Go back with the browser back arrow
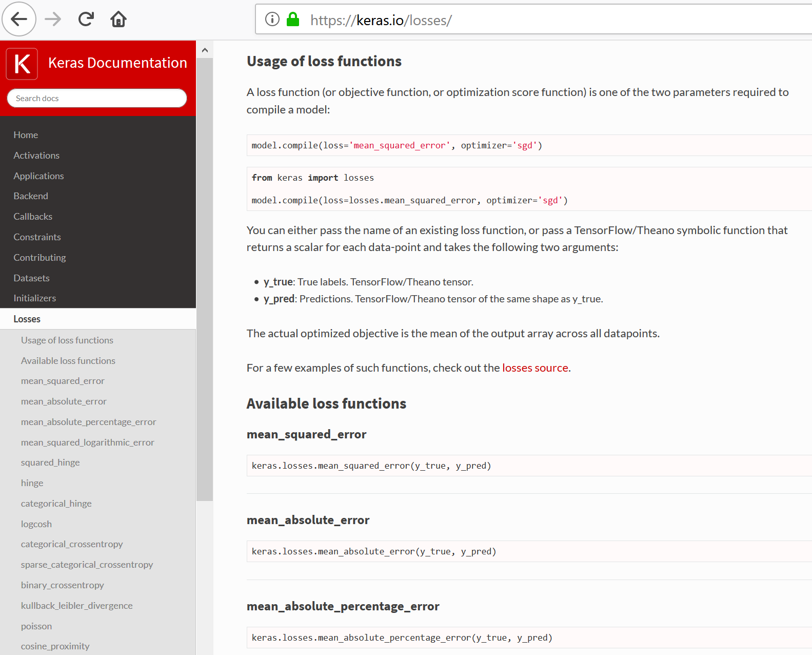This screenshot has width=812, height=655. click(x=19, y=20)
